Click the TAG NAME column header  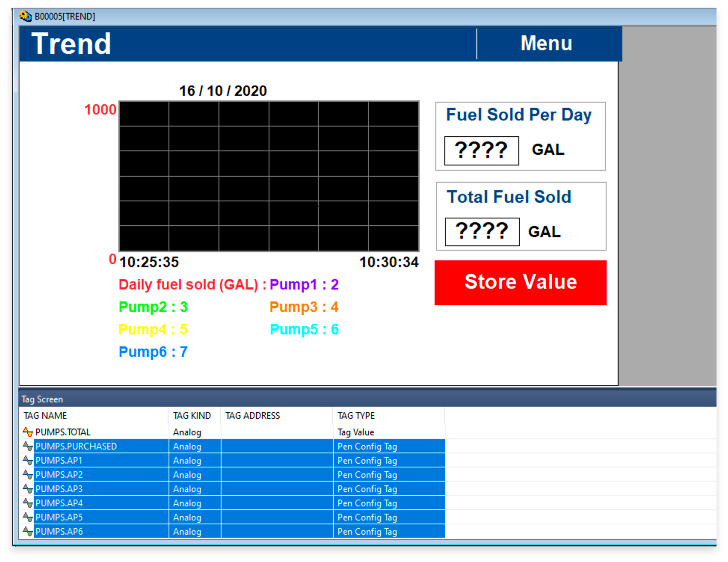click(x=94, y=416)
